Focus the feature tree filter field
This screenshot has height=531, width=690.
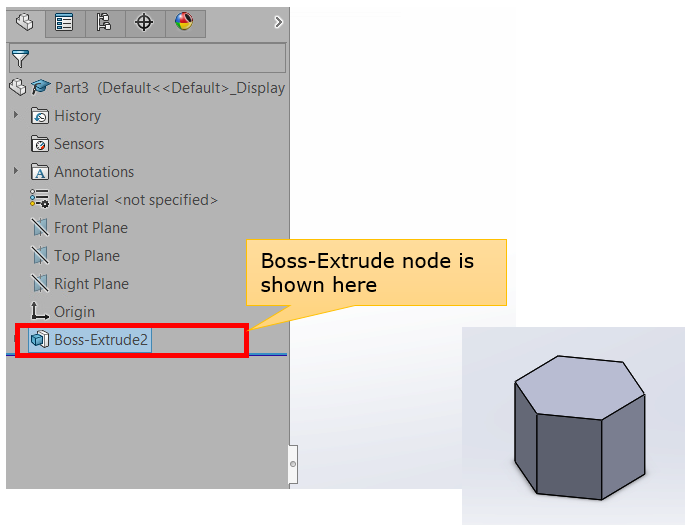coord(147,58)
